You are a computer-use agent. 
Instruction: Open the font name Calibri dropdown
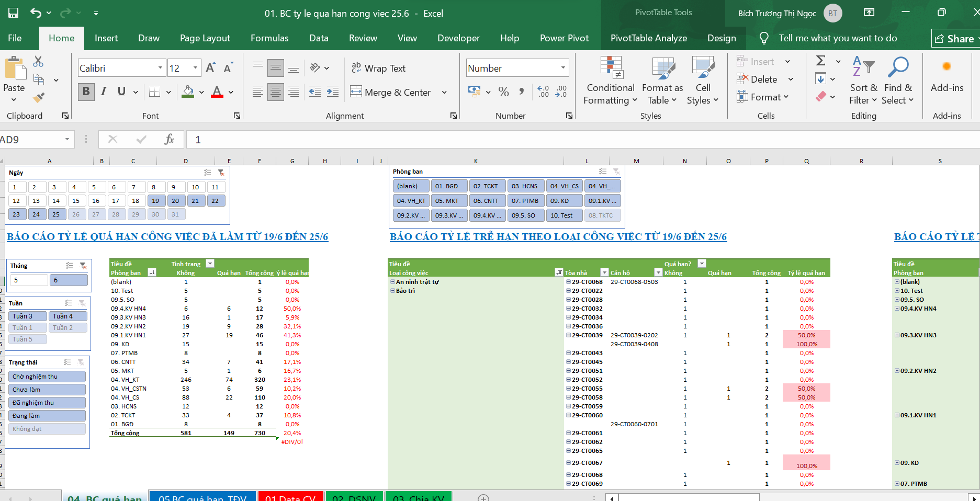click(x=160, y=68)
